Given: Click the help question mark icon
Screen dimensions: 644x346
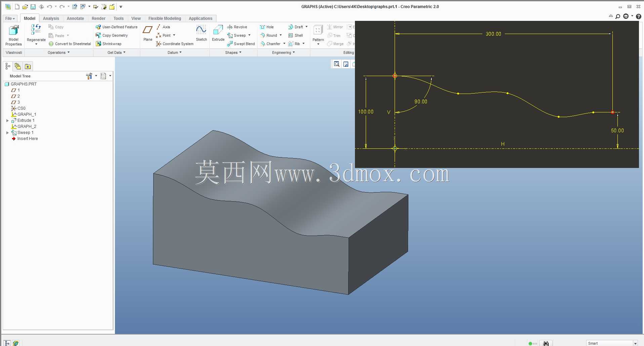Looking at the screenshot, I should 639,16.
